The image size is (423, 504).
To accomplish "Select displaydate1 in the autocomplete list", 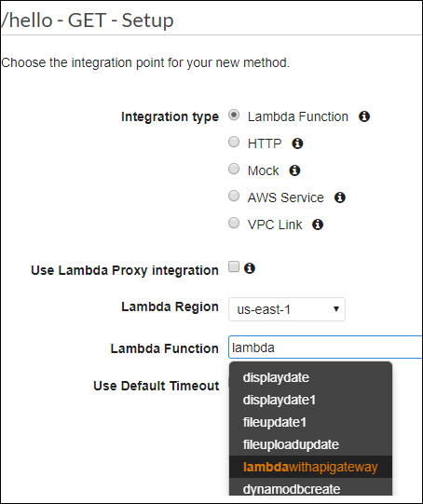I will [311, 400].
